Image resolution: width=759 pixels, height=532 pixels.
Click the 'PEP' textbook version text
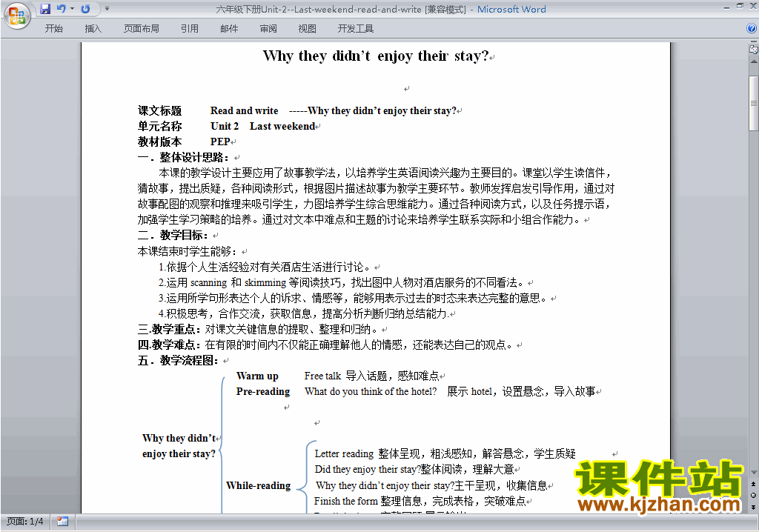coord(220,142)
